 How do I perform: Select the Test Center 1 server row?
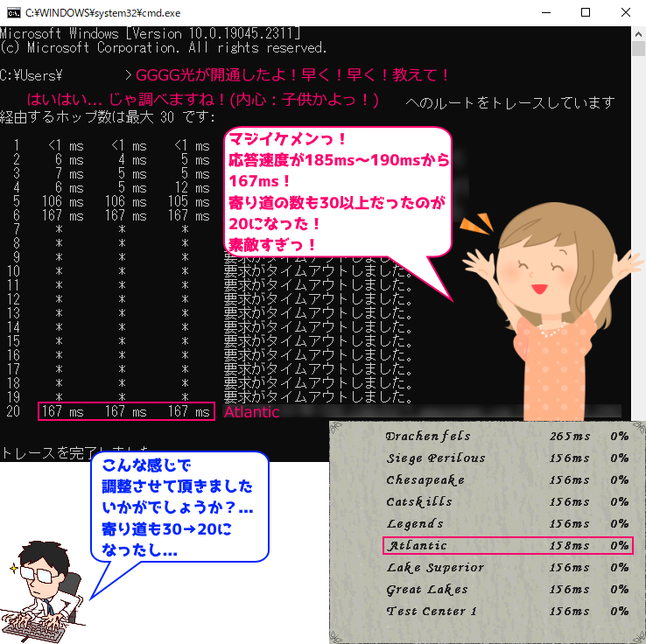[507, 611]
